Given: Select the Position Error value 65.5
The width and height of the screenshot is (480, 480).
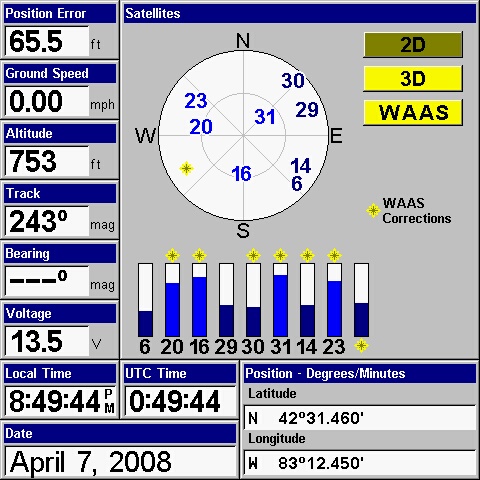Looking at the screenshot, I should 47,41.
